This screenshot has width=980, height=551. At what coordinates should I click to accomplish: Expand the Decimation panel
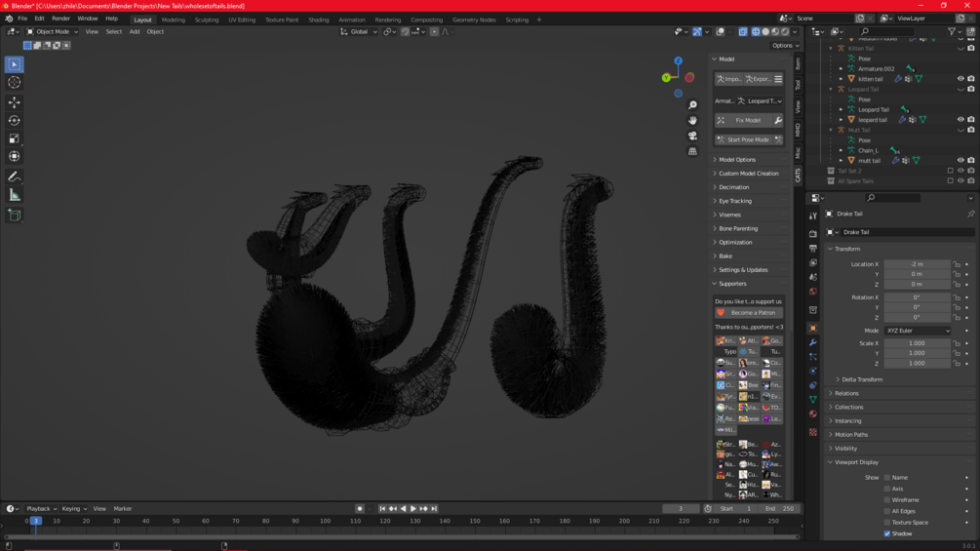733,187
